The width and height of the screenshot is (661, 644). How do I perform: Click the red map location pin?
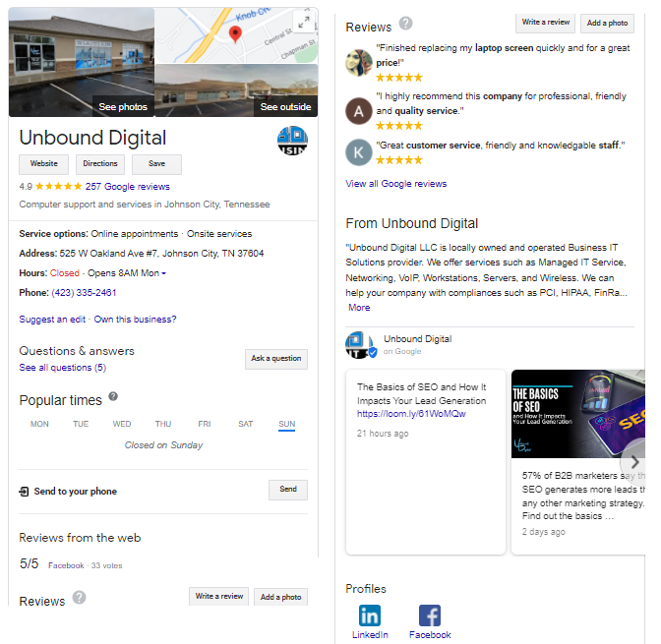click(235, 33)
